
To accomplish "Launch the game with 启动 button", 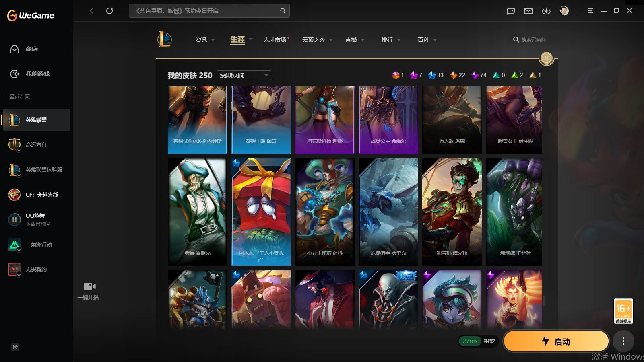I will [x=556, y=341].
